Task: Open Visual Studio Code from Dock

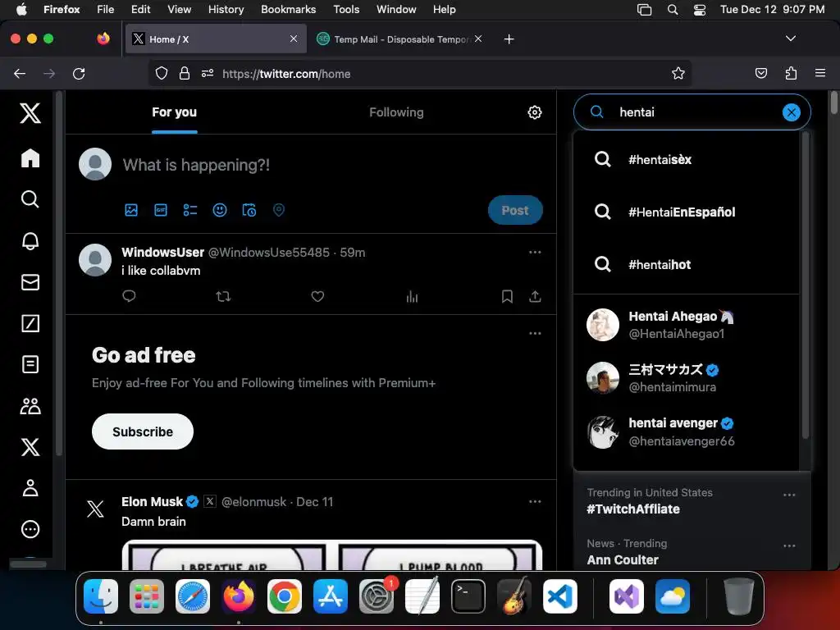Action: coord(559,596)
